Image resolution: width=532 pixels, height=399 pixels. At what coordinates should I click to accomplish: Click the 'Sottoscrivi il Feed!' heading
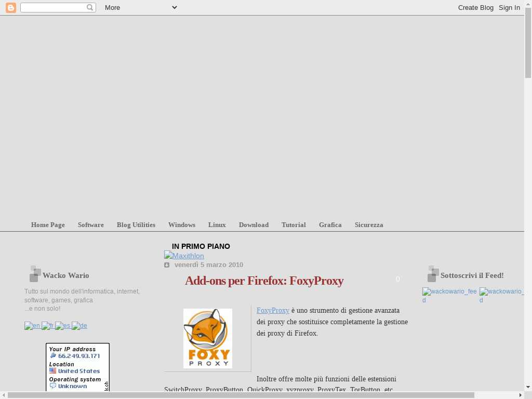pyautogui.click(x=472, y=275)
